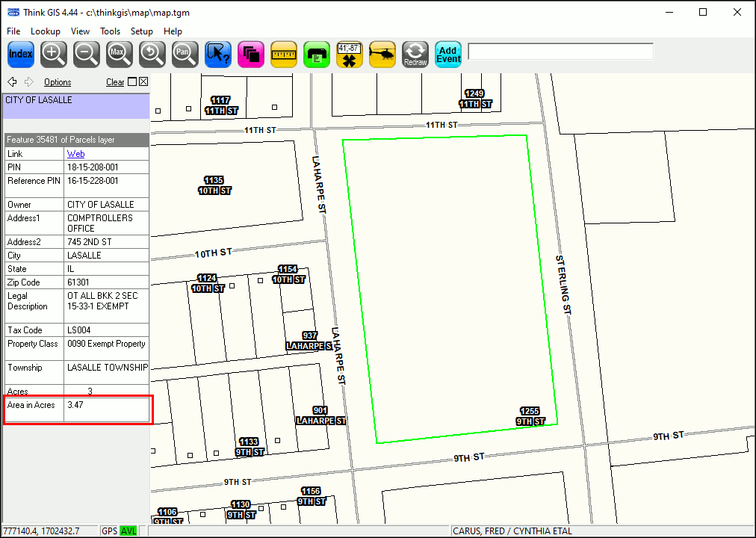Click the green printer icon
The image size is (756, 538).
(317, 54)
